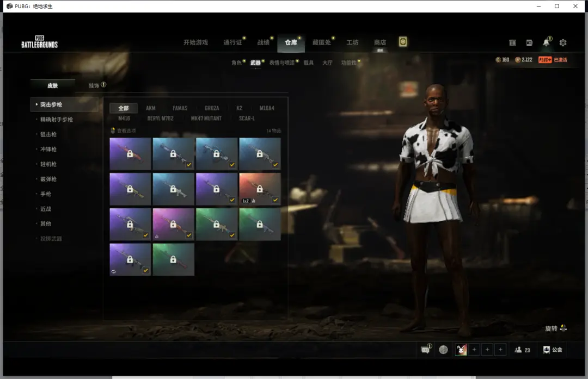The height and width of the screenshot is (379, 588).
Task: Toggle the checkmark on the third-row third skin
Action: pyautogui.click(x=232, y=235)
